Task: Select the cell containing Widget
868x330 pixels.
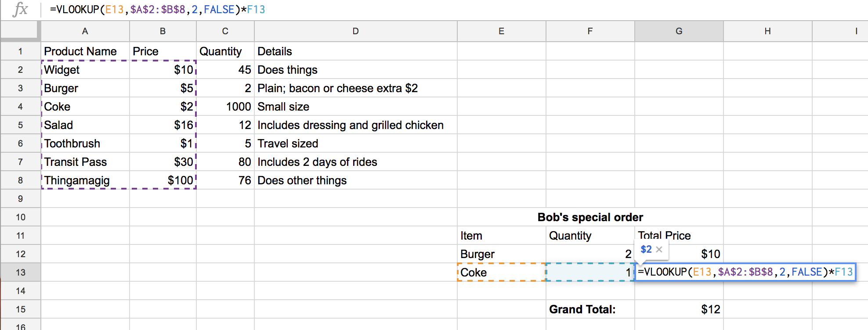Action: (x=84, y=69)
